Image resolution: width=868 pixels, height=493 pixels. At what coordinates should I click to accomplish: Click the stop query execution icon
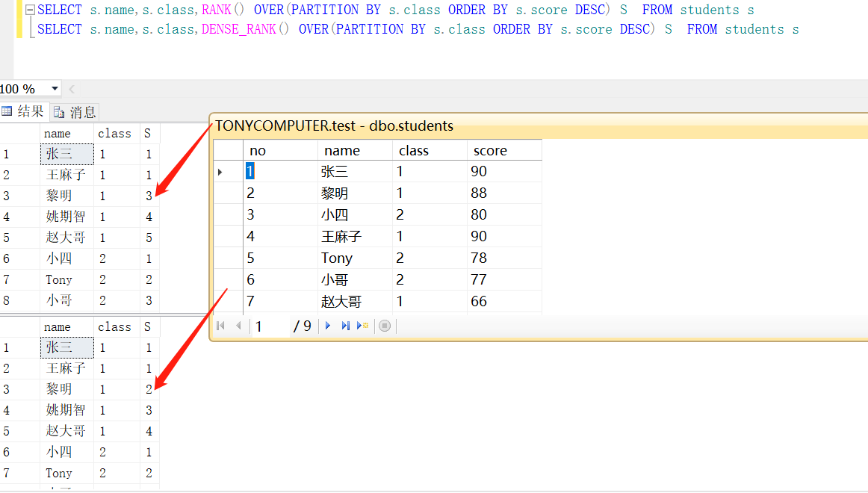tap(385, 326)
